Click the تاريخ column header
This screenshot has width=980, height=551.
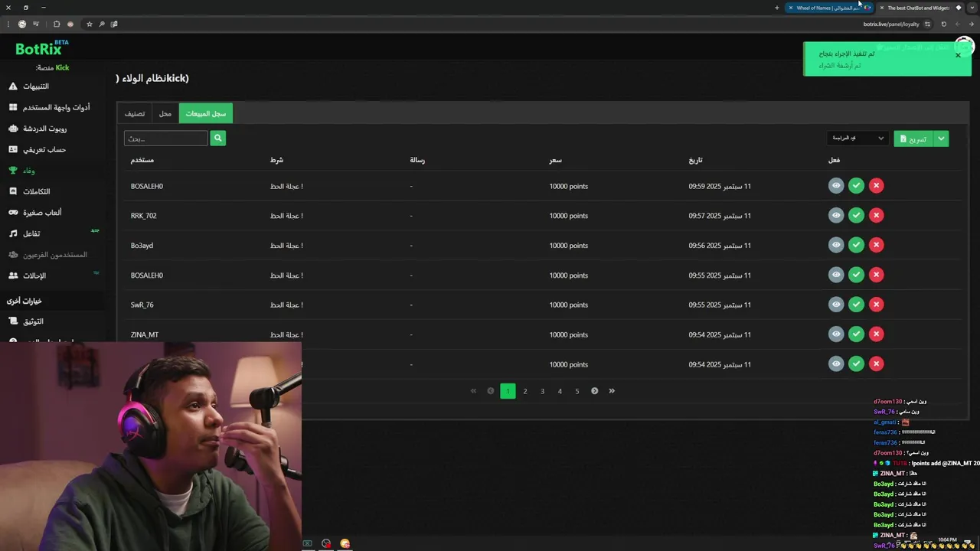click(695, 160)
